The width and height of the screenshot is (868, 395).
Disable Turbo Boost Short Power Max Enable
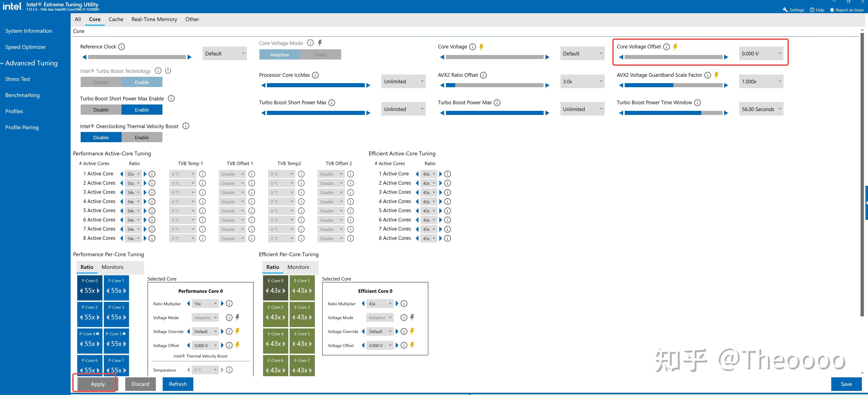pyautogui.click(x=101, y=110)
